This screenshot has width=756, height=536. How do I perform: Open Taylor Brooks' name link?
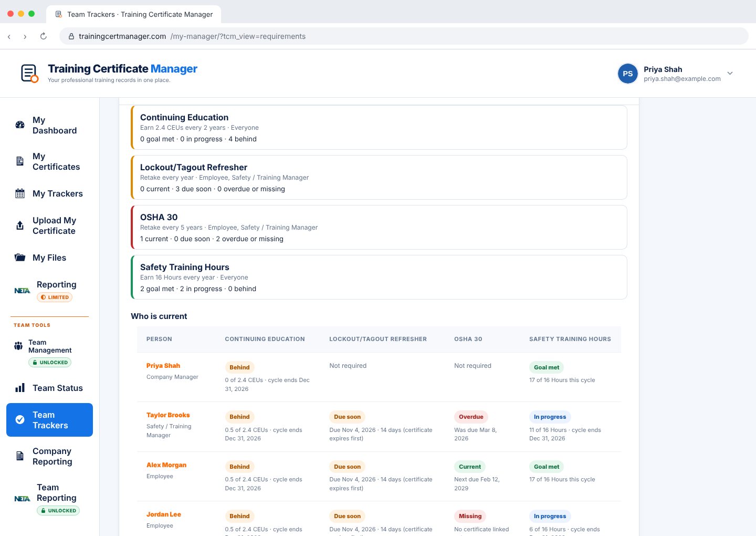coord(168,415)
